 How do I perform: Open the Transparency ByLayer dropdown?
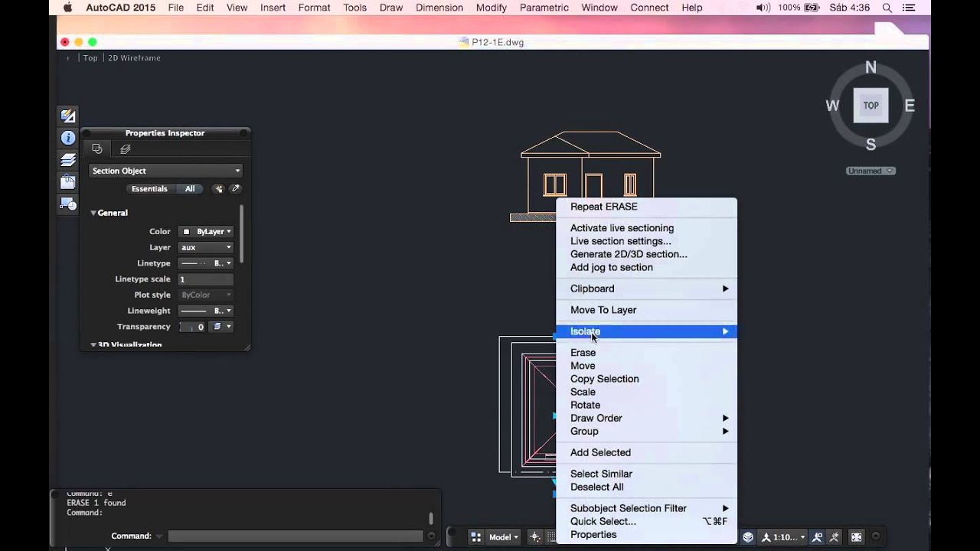pyautogui.click(x=221, y=327)
